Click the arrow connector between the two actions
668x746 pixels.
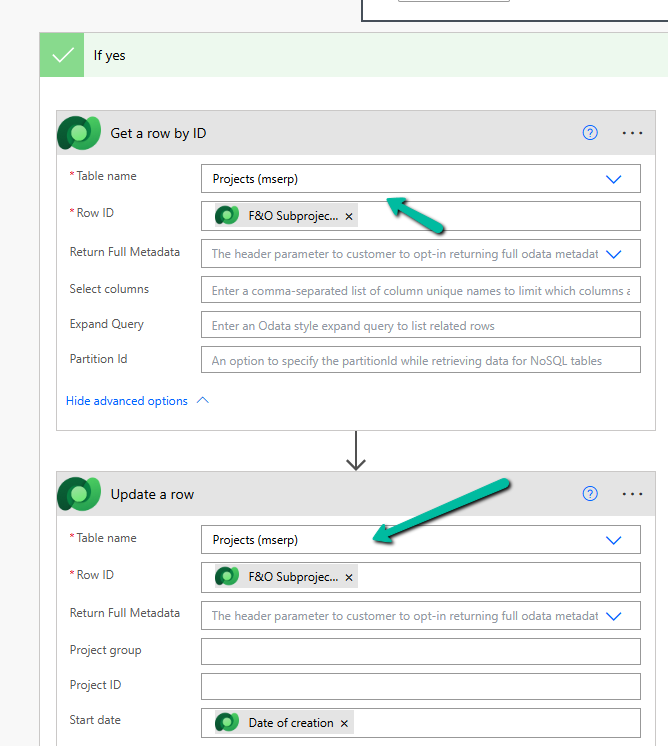coord(356,451)
